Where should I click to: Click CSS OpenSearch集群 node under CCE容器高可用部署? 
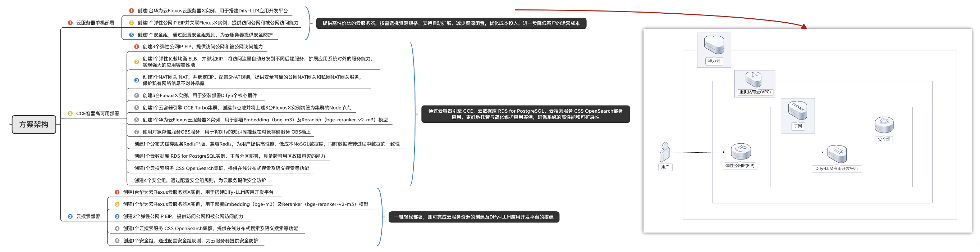(221, 168)
